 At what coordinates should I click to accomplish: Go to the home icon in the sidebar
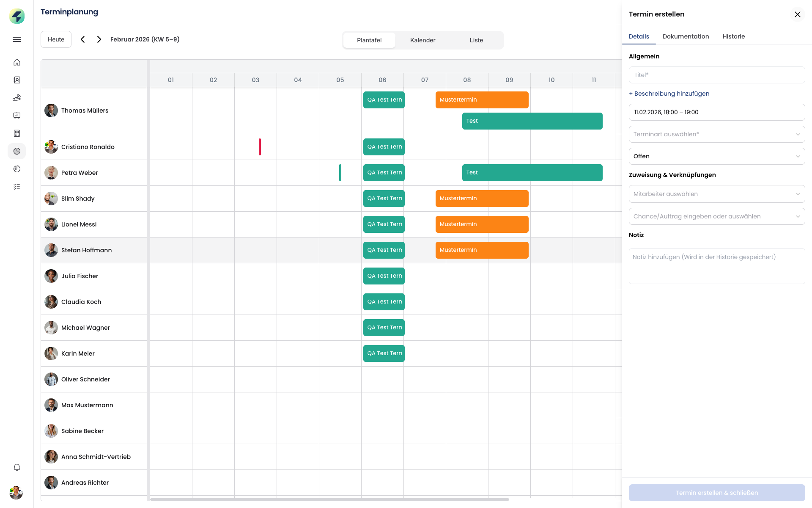click(x=17, y=62)
